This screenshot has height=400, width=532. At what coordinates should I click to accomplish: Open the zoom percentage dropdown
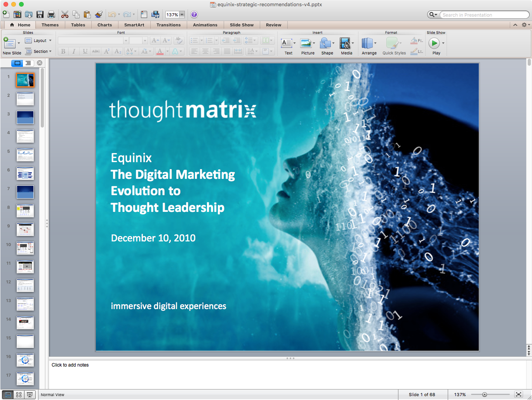(182, 15)
